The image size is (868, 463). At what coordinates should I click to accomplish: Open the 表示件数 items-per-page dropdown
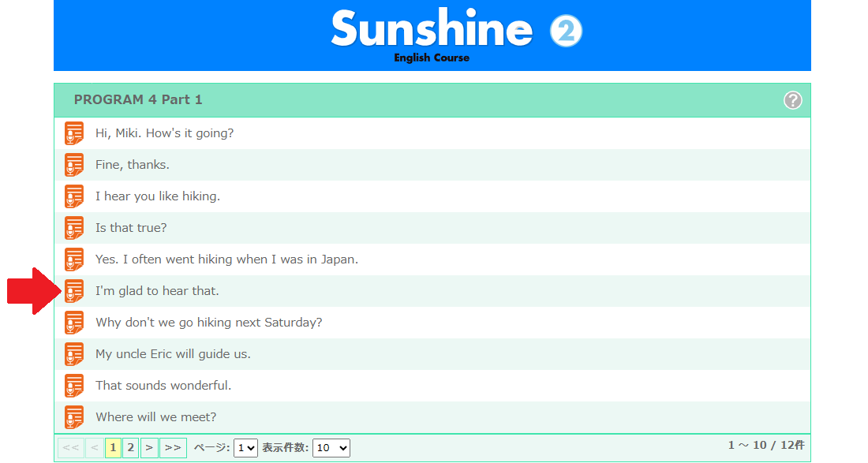tap(331, 448)
